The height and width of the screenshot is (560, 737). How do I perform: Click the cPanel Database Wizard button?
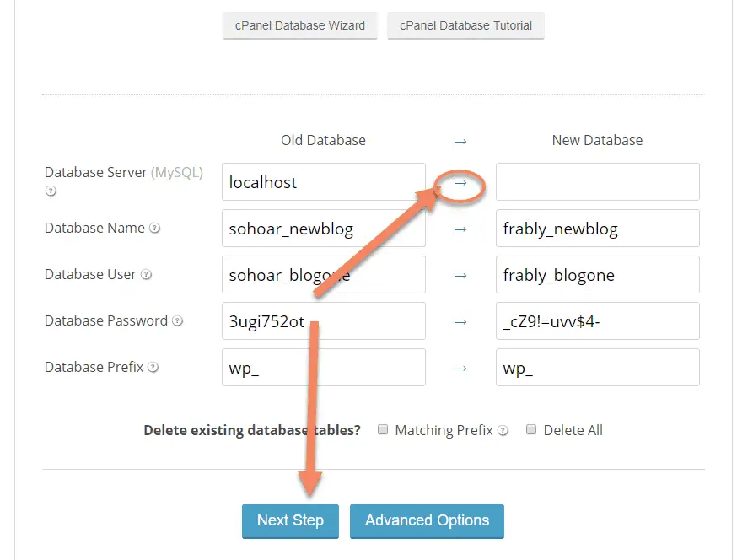click(x=299, y=25)
